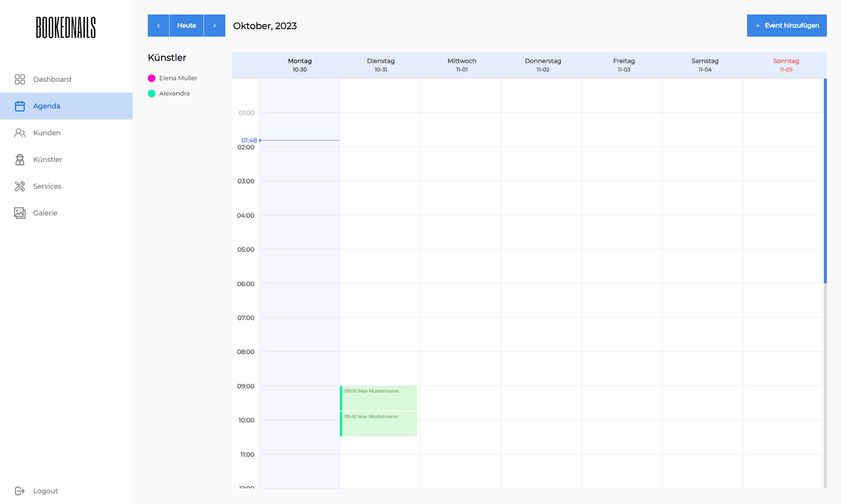Click calendar vertical scrollbar thumb
The height and width of the screenshot is (504, 841).
825,181
